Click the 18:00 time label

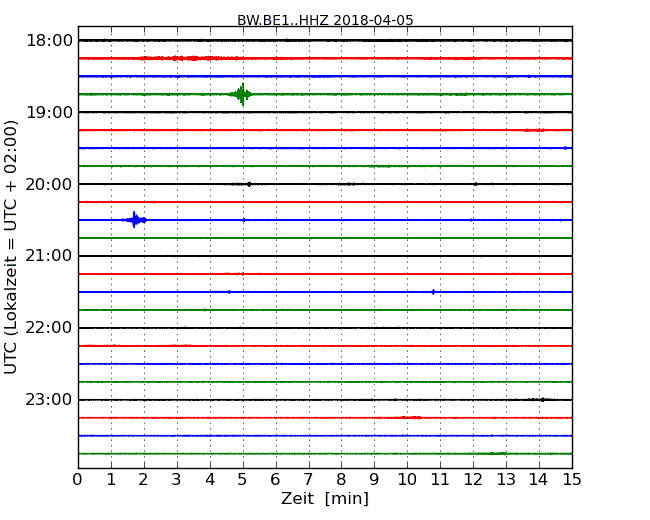click(x=49, y=41)
